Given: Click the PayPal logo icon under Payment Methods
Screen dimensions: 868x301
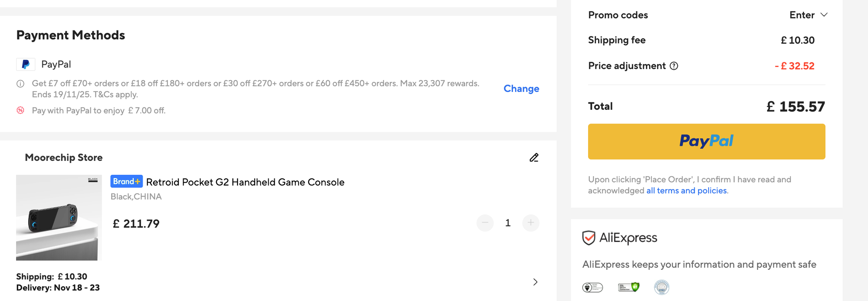Looking at the screenshot, I should (x=26, y=64).
